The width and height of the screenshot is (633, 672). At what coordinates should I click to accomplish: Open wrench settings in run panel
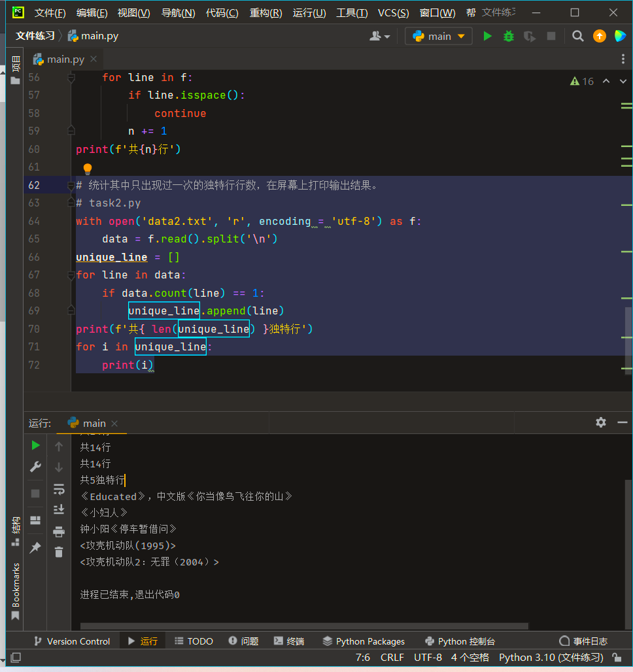pyautogui.click(x=35, y=467)
